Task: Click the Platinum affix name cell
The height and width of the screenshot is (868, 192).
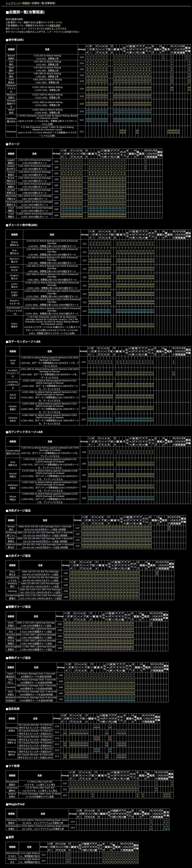Action: click(x=11, y=89)
